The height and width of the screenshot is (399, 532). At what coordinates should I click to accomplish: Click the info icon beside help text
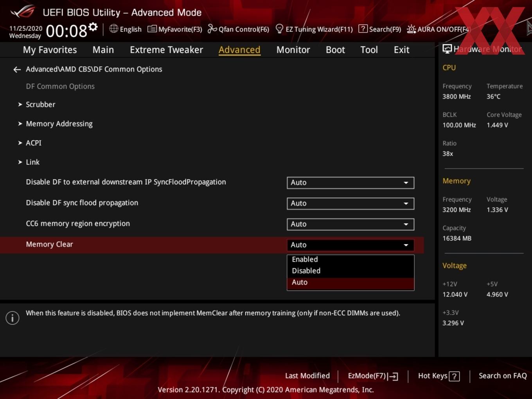[x=13, y=318]
